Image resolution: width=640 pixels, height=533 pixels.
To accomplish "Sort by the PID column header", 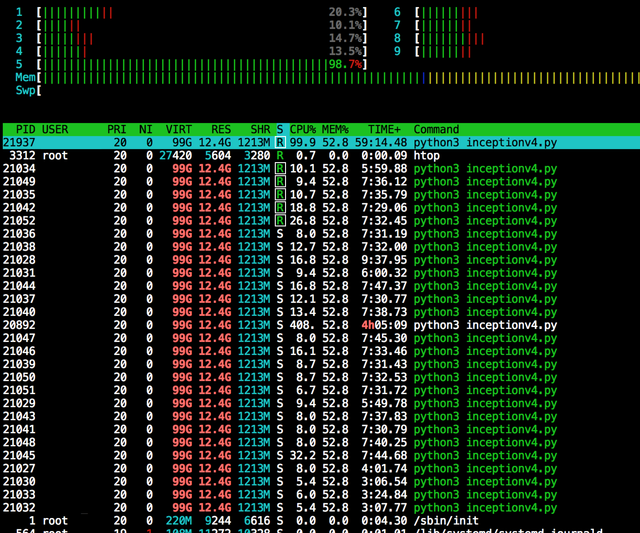I will coord(25,129).
